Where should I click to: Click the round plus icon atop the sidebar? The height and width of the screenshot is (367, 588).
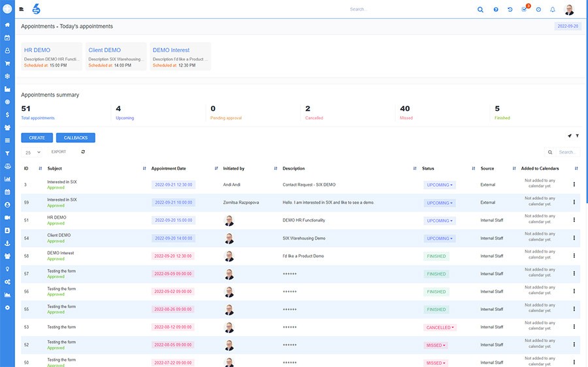tap(7, 8)
